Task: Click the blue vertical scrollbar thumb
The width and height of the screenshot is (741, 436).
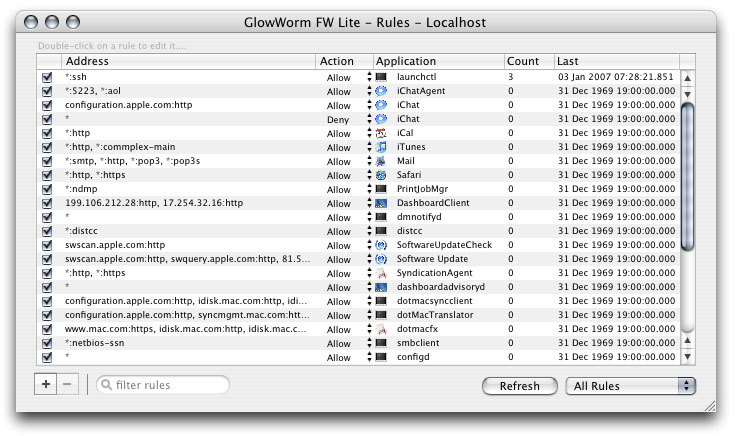Action: 688,177
